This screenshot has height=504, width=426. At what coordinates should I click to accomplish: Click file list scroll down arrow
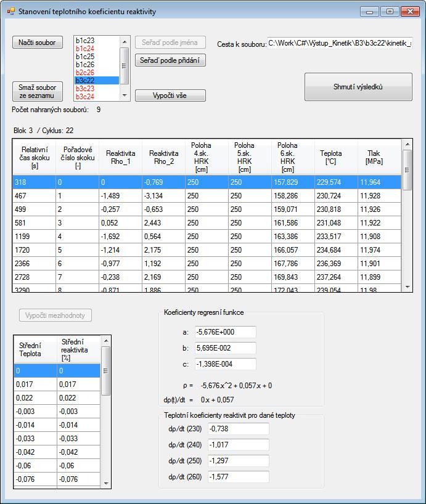point(125,96)
